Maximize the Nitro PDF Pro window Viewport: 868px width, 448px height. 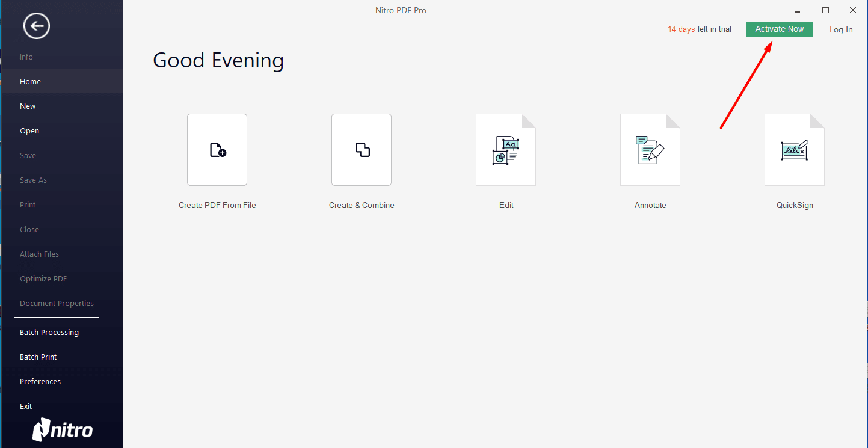point(825,10)
